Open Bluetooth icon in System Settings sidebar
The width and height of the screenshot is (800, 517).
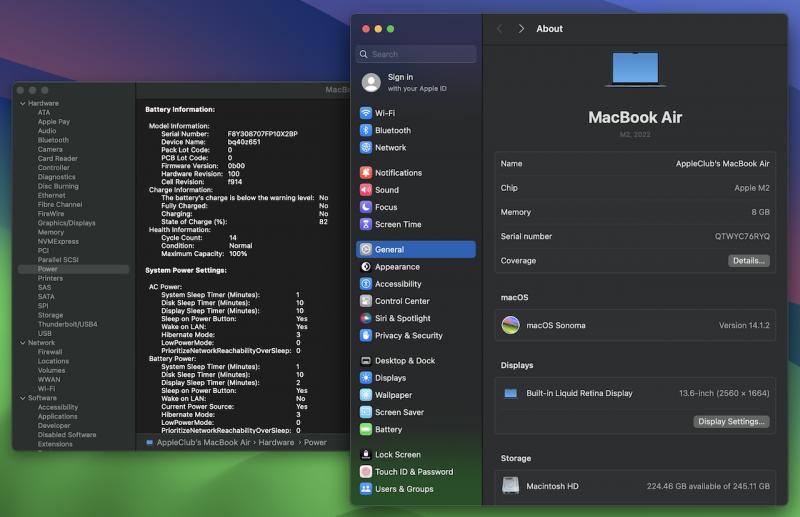366,130
